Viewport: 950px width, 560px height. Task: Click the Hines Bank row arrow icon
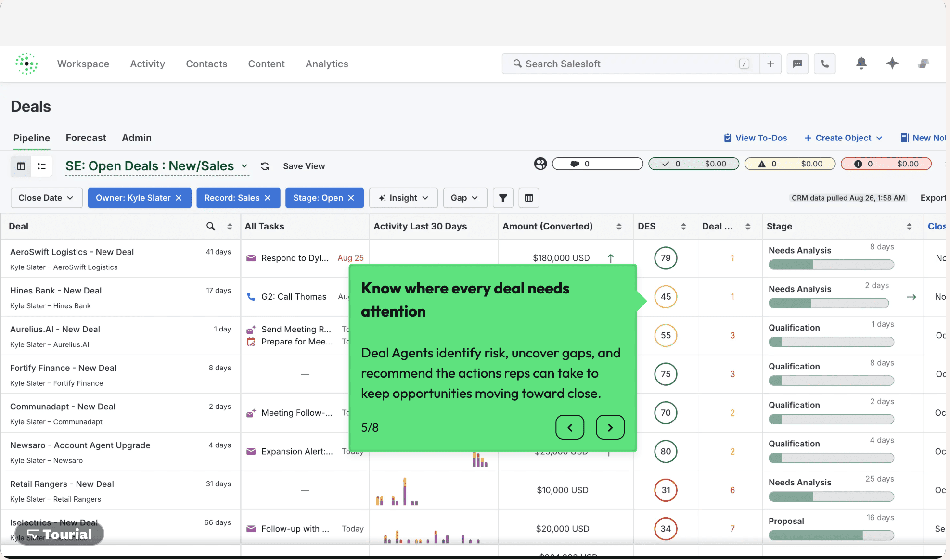(911, 297)
